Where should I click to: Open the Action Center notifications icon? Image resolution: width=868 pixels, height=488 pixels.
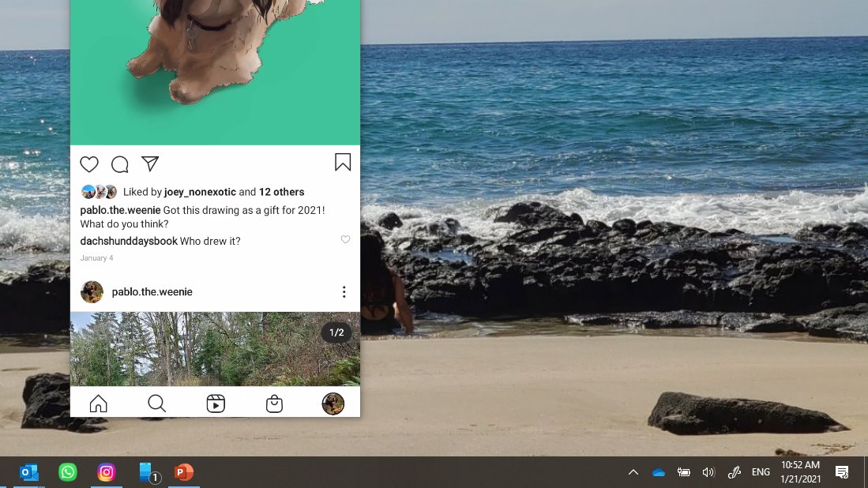[x=842, y=472]
